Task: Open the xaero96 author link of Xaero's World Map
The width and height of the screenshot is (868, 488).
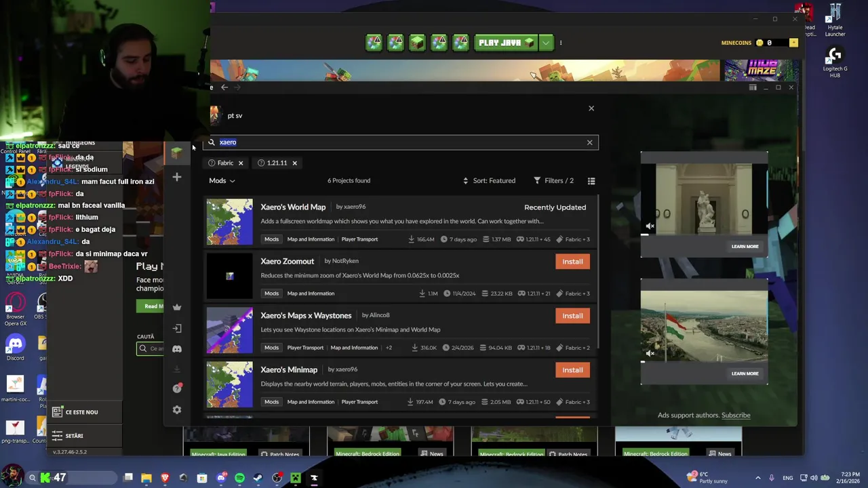Action: pyautogui.click(x=355, y=207)
